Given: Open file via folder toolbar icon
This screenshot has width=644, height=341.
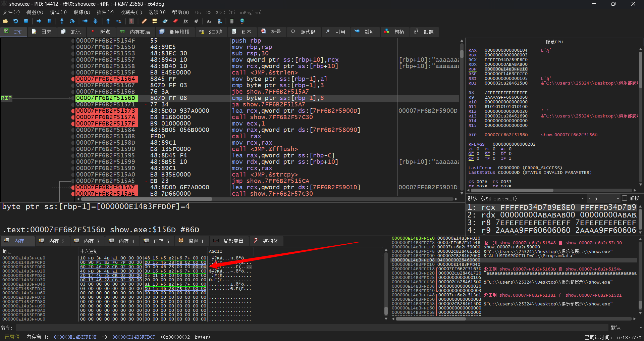Looking at the screenshot, I should tap(5, 21).
